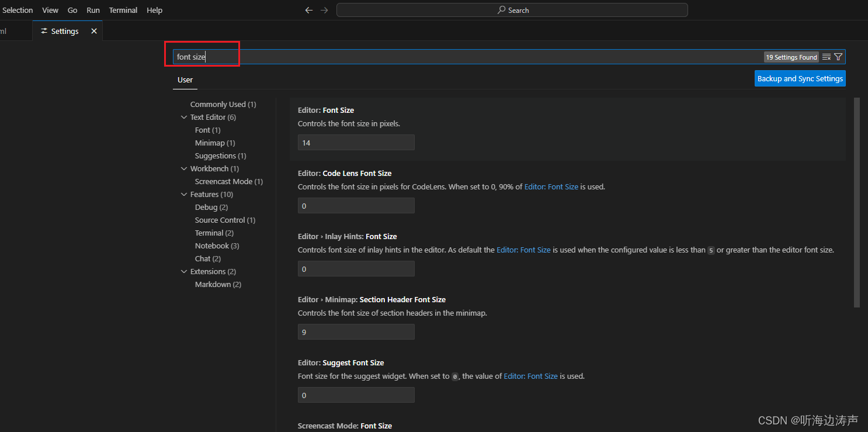Edit Code Lens Font Size field
This screenshot has height=432, width=868.
coord(356,206)
